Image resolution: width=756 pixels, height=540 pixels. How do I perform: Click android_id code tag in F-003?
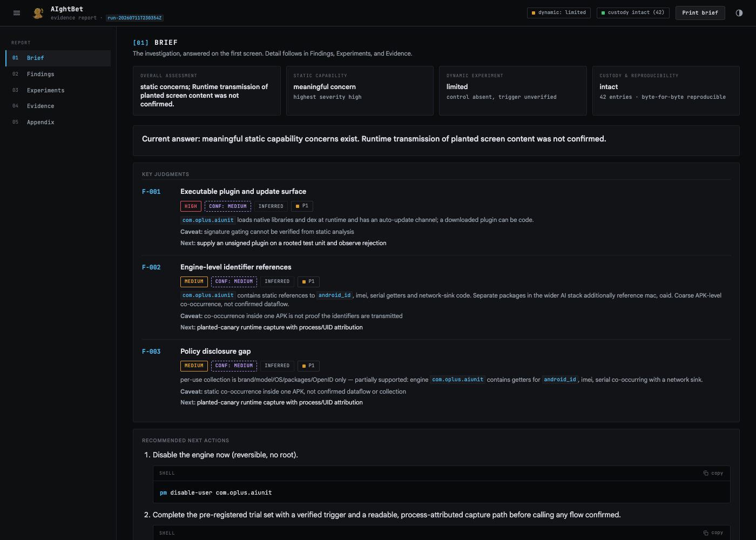(560, 380)
